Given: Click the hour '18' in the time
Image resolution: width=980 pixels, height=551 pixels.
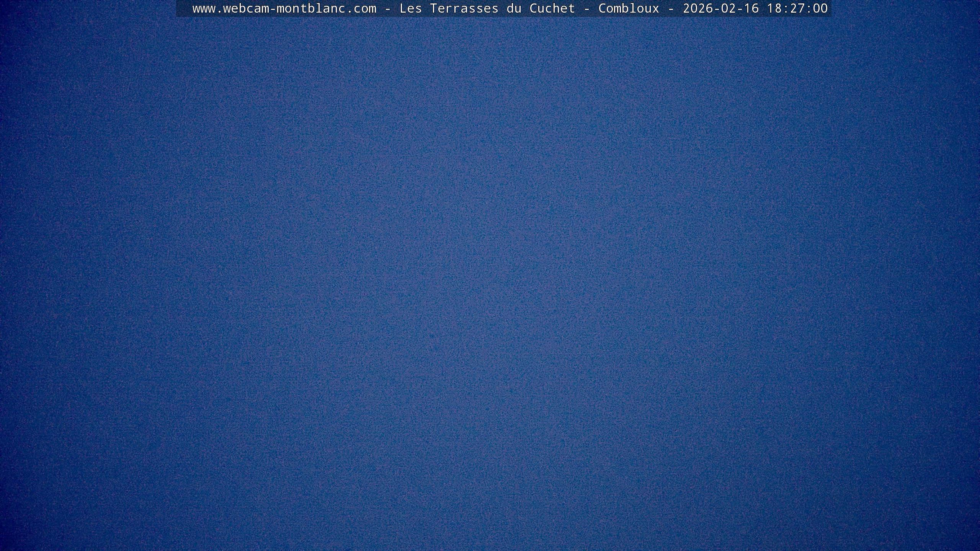Looking at the screenshot, I should (x=774, y=8).
